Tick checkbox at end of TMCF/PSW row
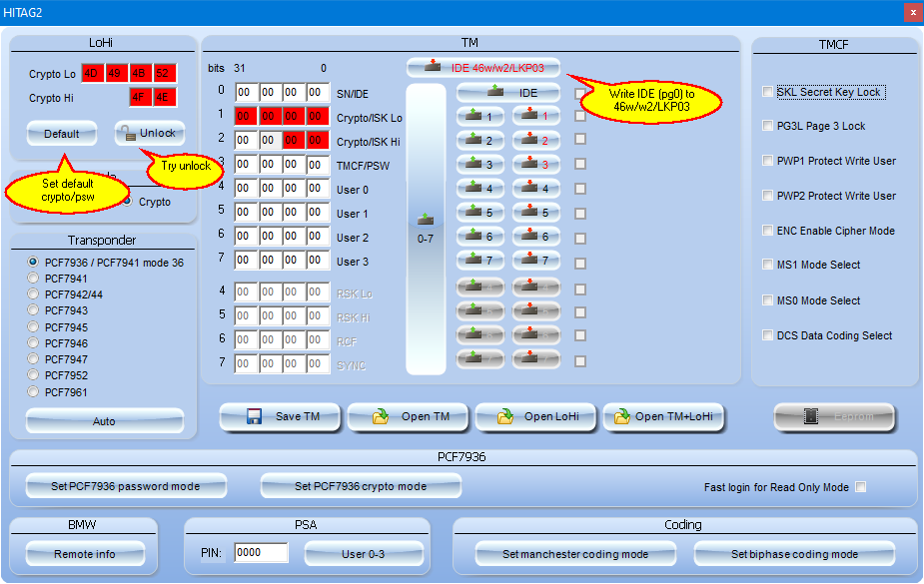 580,164
